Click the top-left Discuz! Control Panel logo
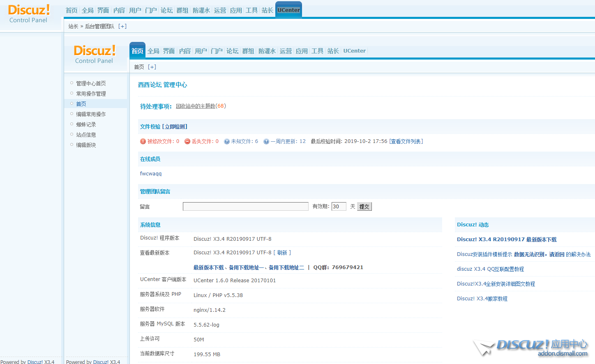The image size is (595, 364). pyautogui.click(x=29, y=14)
